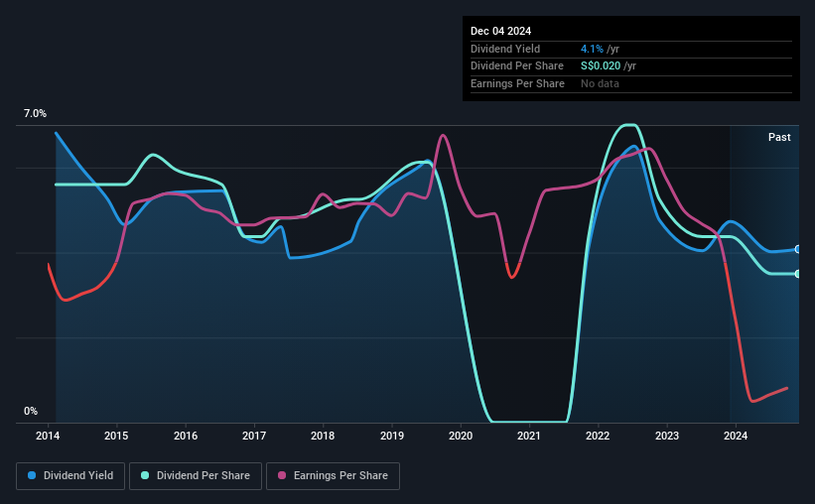Toggle the Earnings Per Share legend button
815x504 pixels.
click(333, 476)
